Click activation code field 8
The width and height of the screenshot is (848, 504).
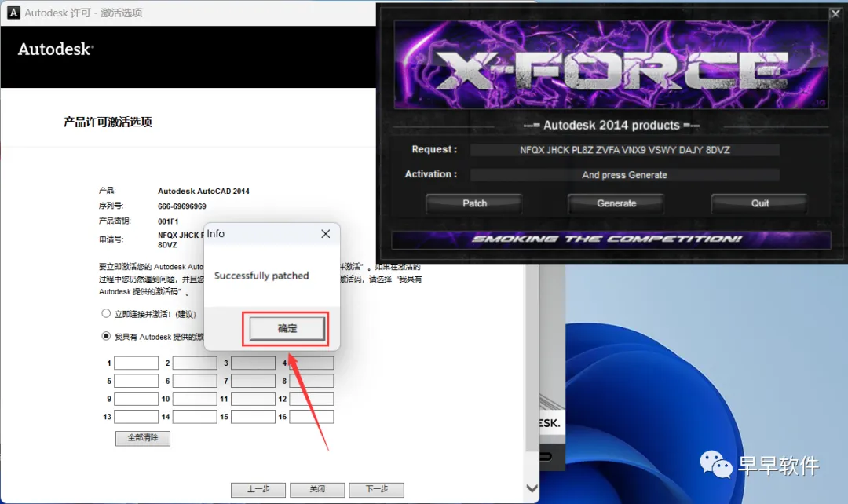312,381
